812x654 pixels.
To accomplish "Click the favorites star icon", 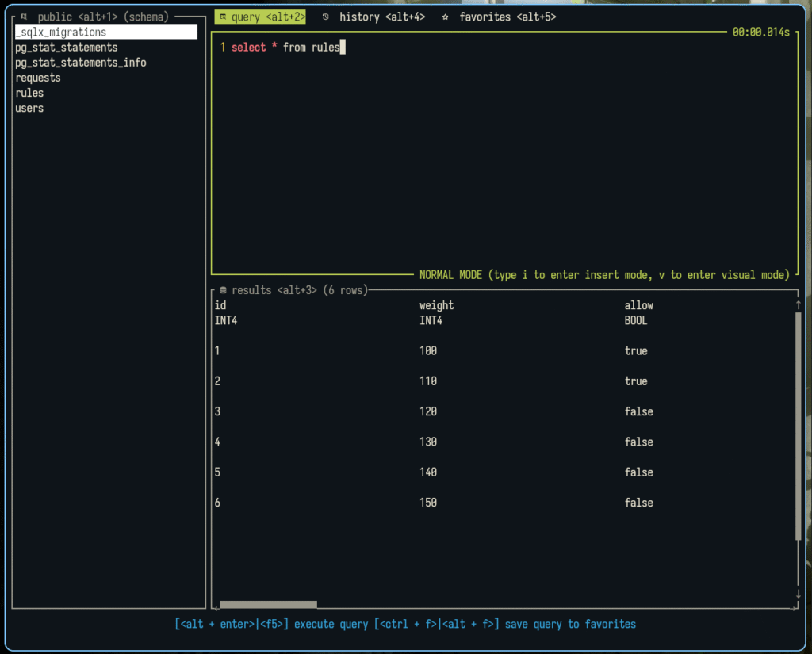I will pos(446,17).
